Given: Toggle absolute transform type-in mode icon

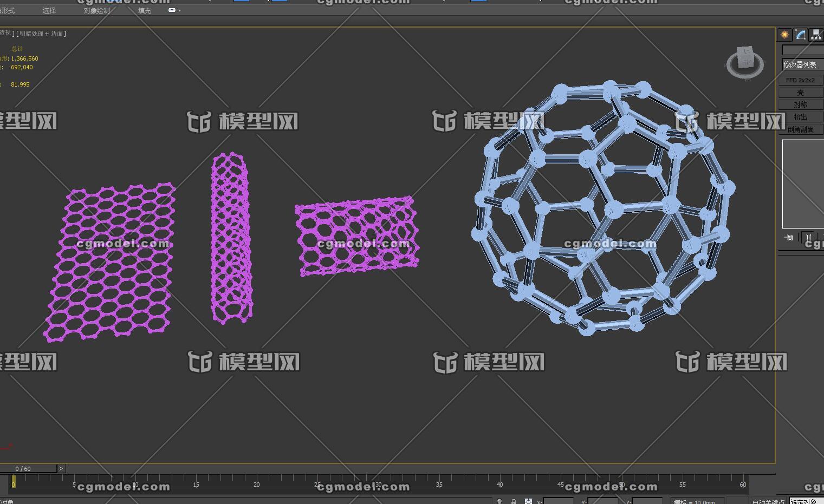Looking at the screenshot, I should (x=528, y=501).
